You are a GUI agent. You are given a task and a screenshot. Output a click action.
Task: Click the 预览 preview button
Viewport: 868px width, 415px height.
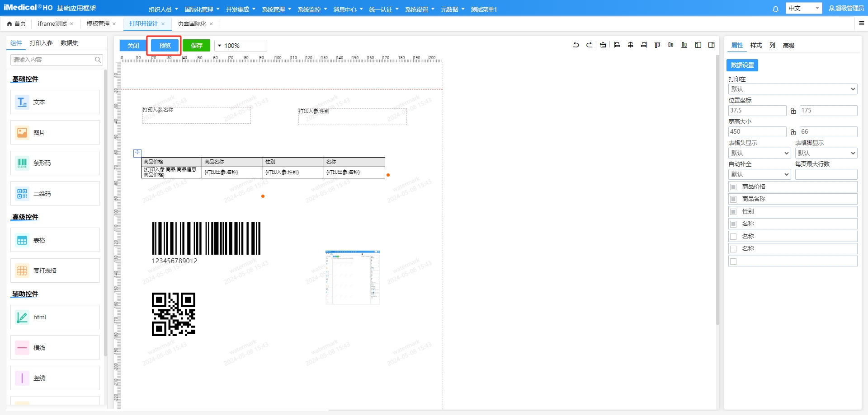point(165,46)
